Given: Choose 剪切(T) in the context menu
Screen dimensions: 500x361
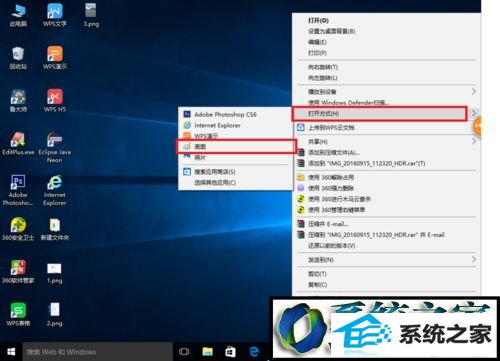Looking at the screenshot, I should coord(386,274).
